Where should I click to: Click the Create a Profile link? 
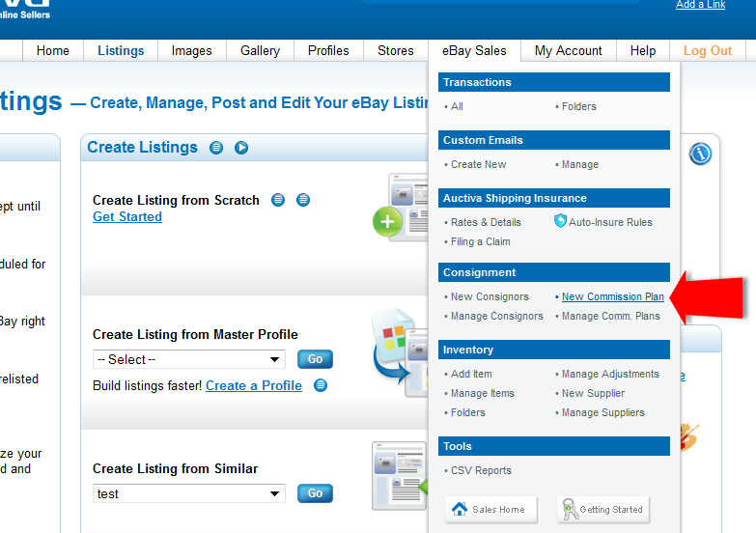(x=254, y=386)
